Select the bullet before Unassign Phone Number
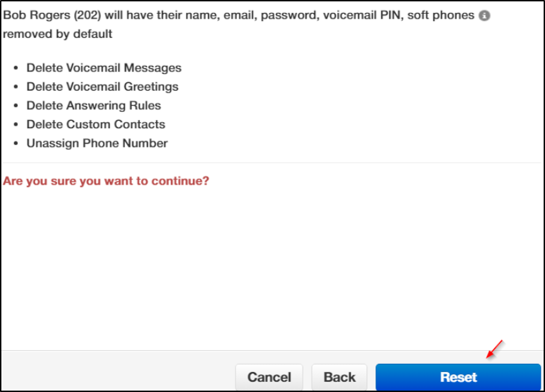545x392 pixels. (x=16, y=143)
